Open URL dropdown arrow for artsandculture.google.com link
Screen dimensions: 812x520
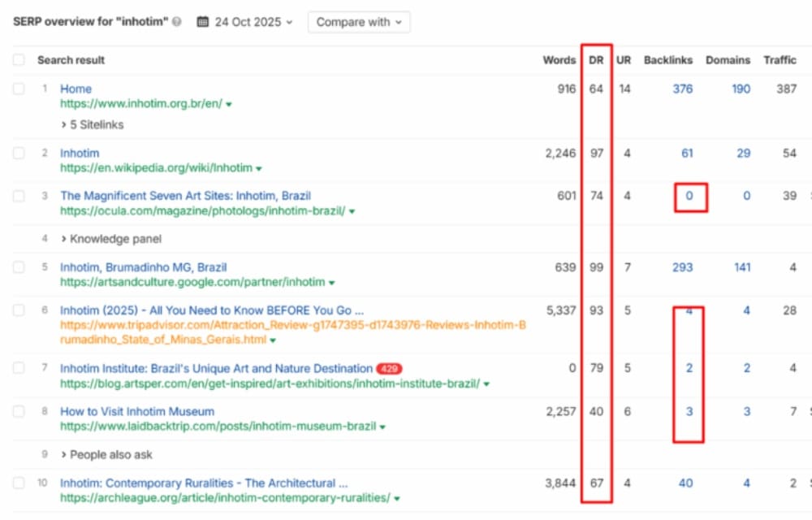[332, 283]
